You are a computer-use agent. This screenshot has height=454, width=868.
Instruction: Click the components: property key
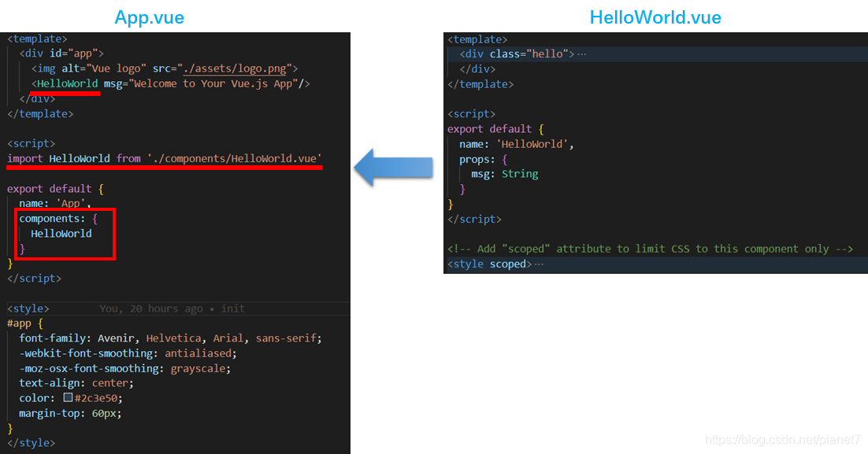[x=52, y=219]
